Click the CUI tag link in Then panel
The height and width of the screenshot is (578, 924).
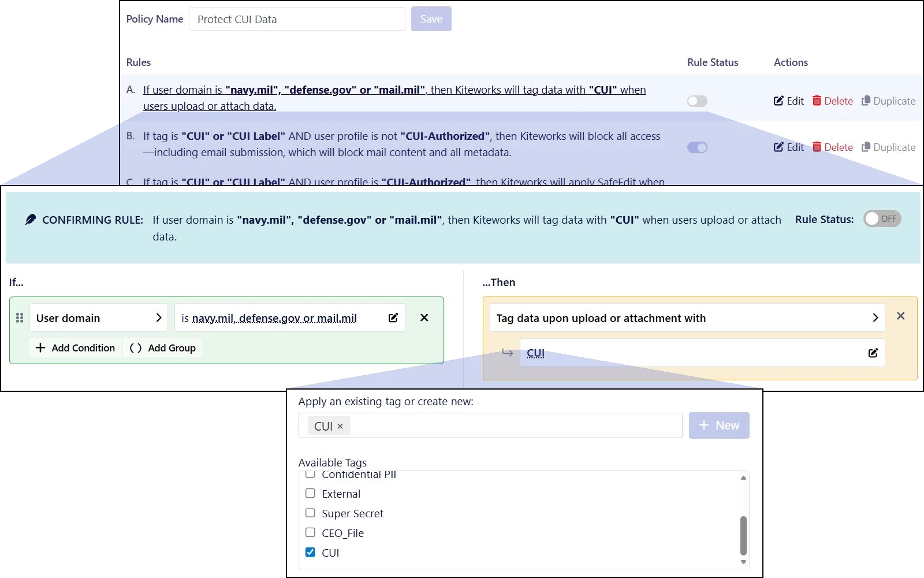tap(535, 353)
